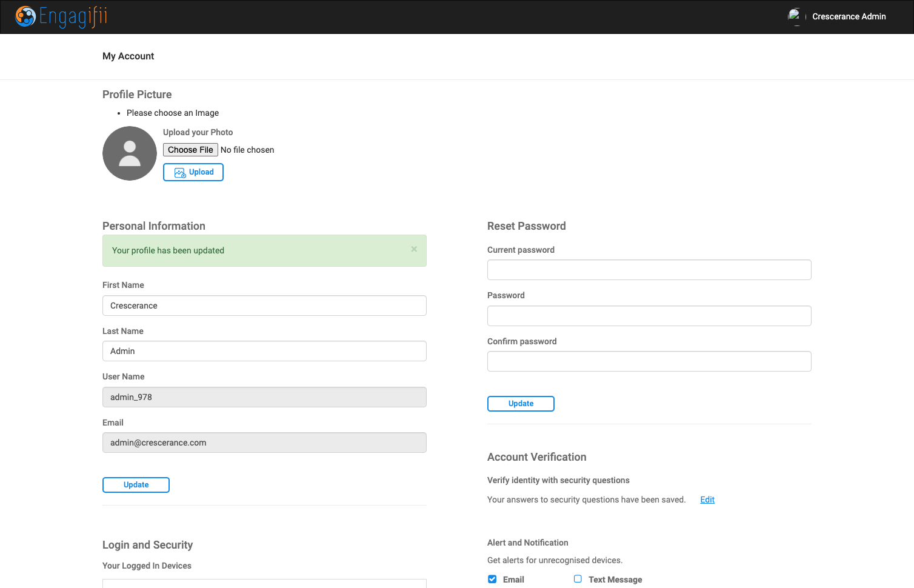Click the My Account heading
Viewport: 914px width, 588px height.
(128, 56)
